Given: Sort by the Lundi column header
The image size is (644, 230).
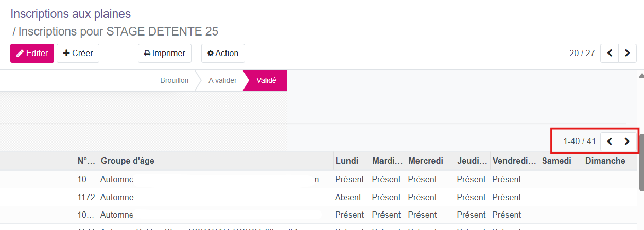Looking at the screenshot, I should point(347,161).
